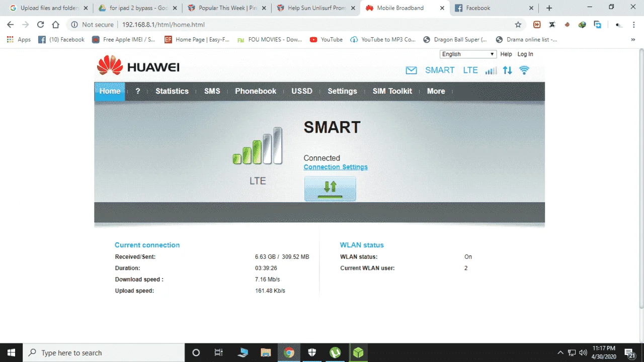The image size is (644, 362).
Task: Show hidden system tray icons
Action: [x=561, y=352]
